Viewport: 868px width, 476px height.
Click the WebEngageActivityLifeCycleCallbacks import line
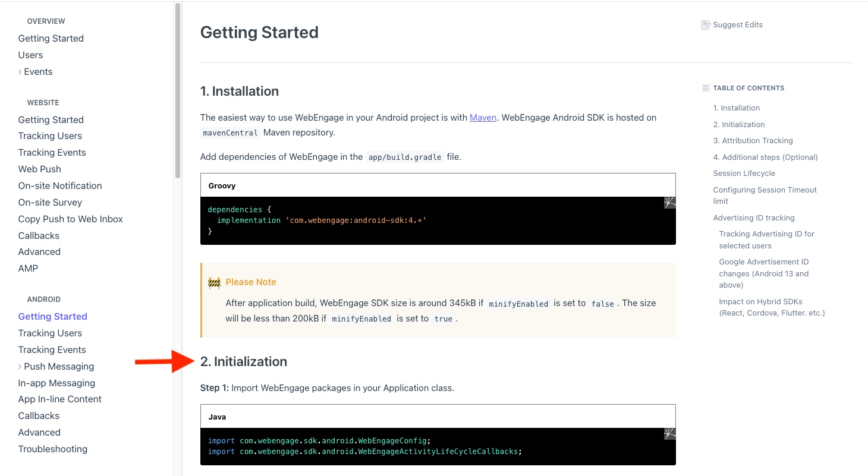365,452
